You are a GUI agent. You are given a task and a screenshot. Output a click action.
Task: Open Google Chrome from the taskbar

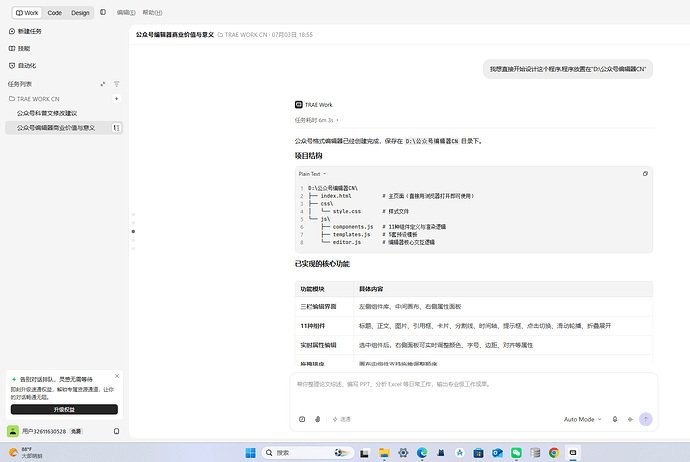tap(554, 453)
